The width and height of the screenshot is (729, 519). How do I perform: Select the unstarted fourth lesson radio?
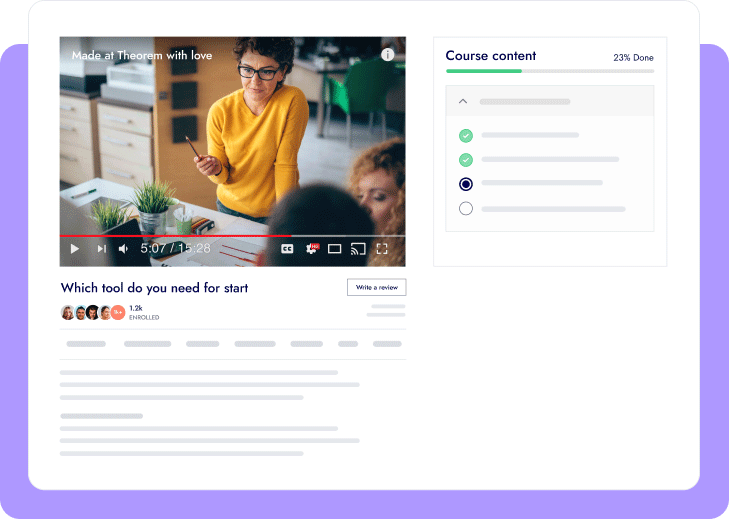(x=466, y=208)
